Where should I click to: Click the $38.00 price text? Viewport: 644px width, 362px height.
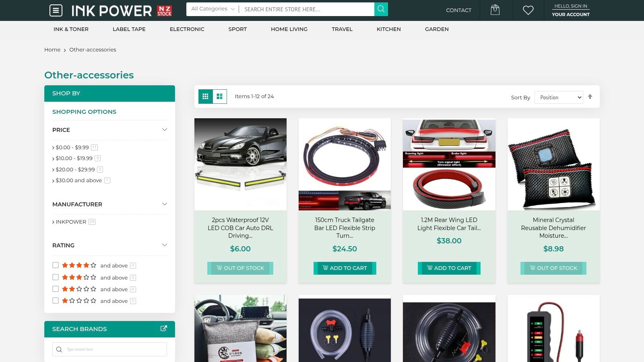pos(449,241)
